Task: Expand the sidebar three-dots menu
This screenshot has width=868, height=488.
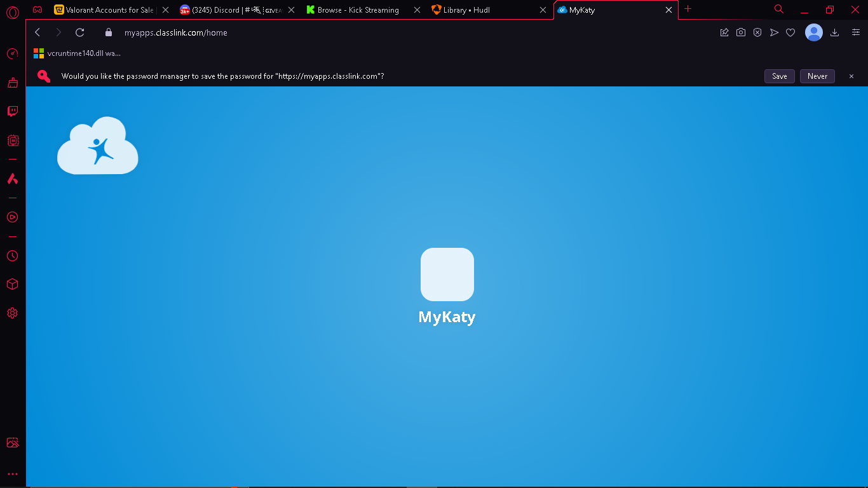Action: pos(12,474)
